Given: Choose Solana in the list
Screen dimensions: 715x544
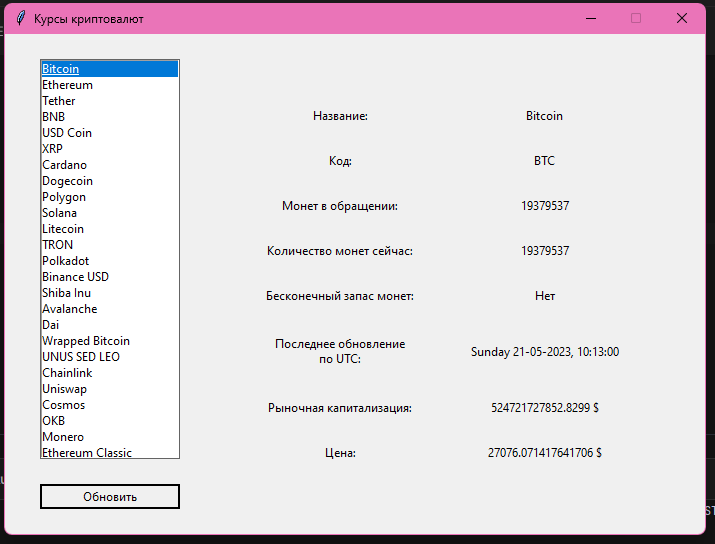Looking at the screenshot, I should coord(110,213).
